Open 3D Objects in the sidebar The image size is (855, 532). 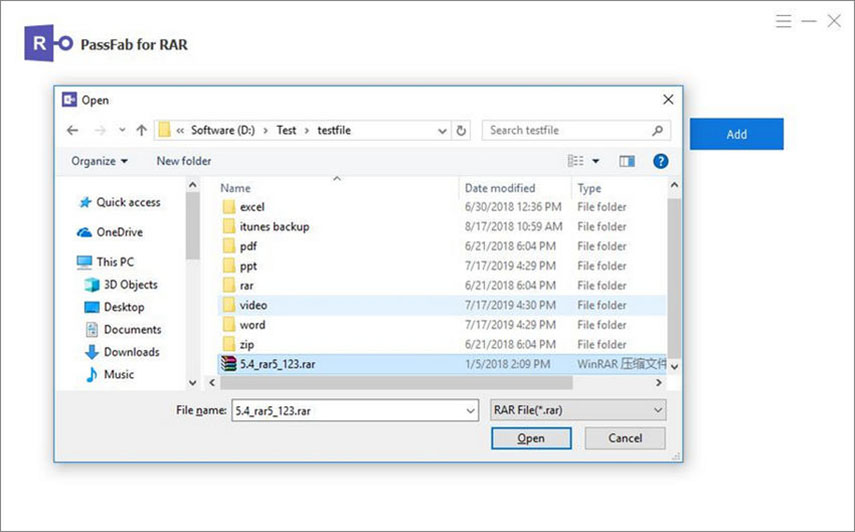pyautogui.click(x=121, y=285)
